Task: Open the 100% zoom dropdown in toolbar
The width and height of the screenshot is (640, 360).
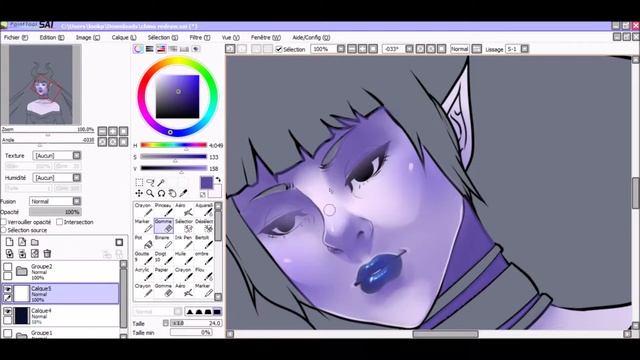Action: [x=341, y=49]
